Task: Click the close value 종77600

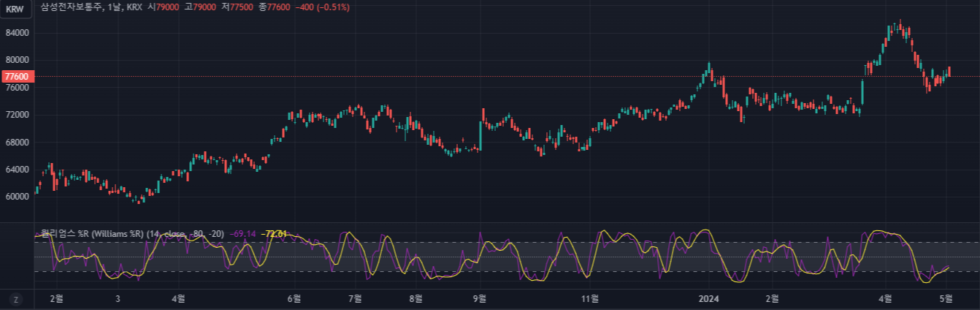Action: (275, 7)
